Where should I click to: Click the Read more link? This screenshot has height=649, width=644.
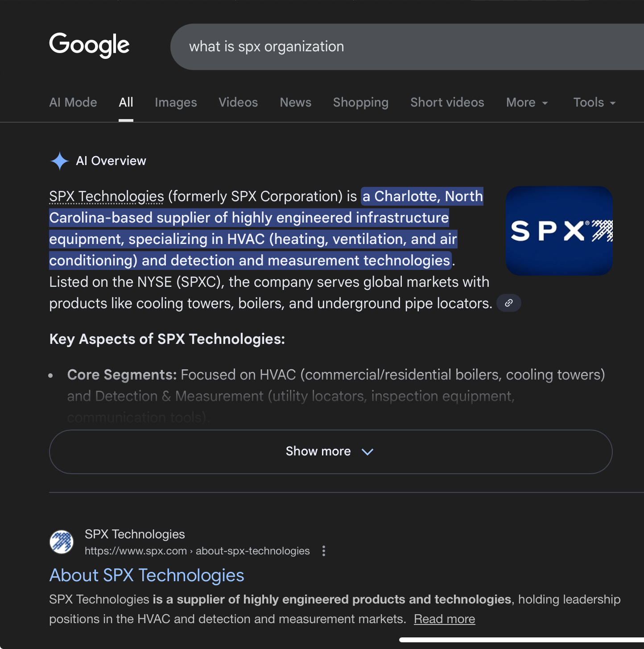[444, 619]
